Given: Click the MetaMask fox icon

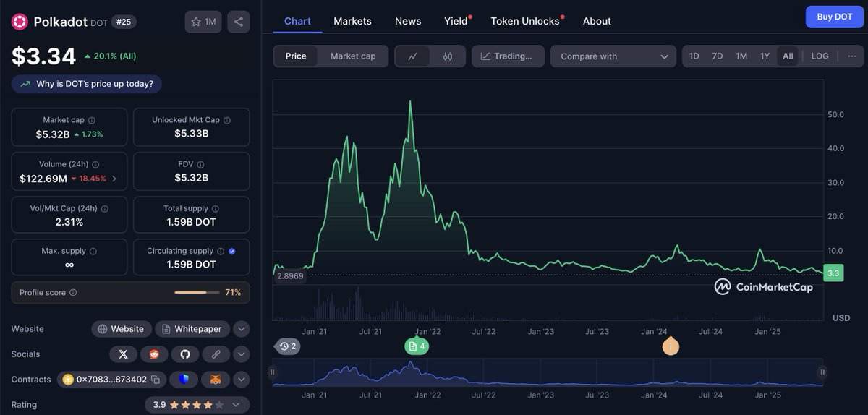Looking at the screenshot, I should click(216, 380).
